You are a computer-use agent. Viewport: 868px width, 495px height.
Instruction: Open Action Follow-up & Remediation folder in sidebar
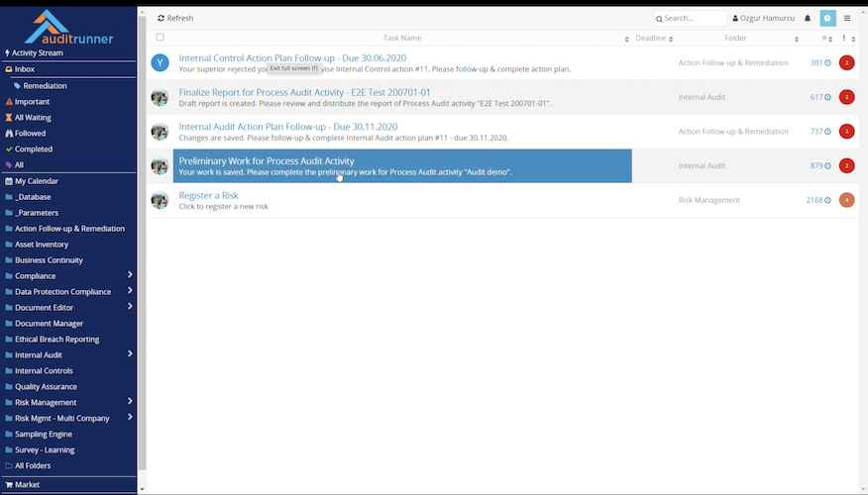click(64, 229)
